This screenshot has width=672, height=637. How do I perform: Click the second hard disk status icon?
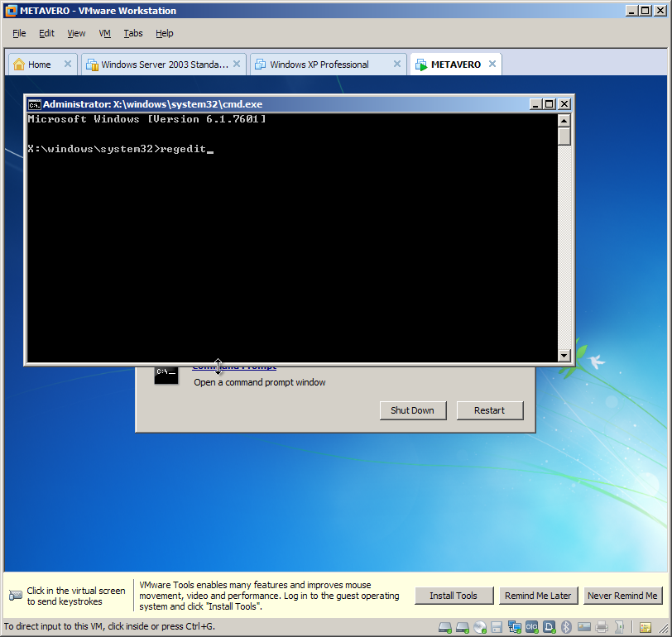pyautogui.click(x=463, y=628)
